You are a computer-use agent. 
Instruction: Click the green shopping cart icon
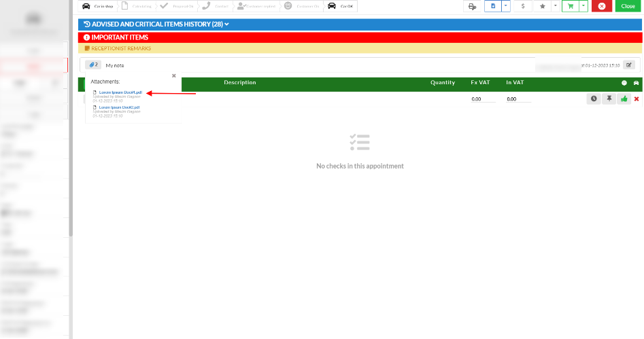coord(570,6)
